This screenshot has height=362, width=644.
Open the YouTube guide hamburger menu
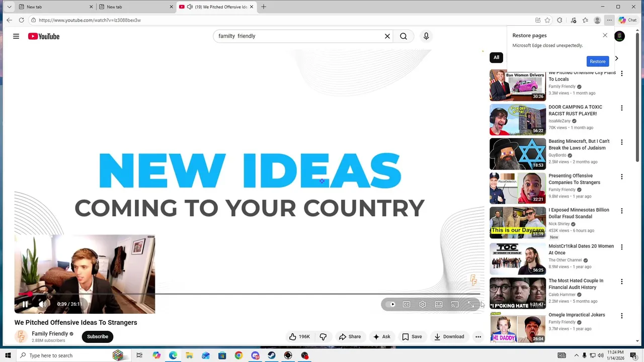point(16,36)
